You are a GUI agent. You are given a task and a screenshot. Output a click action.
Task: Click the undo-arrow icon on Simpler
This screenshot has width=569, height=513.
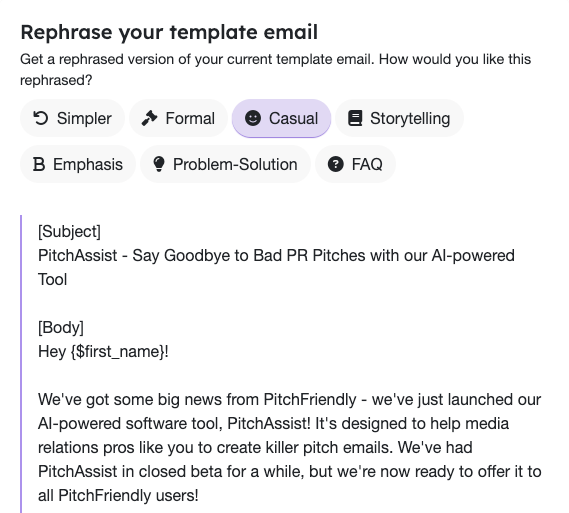(41, 118)
